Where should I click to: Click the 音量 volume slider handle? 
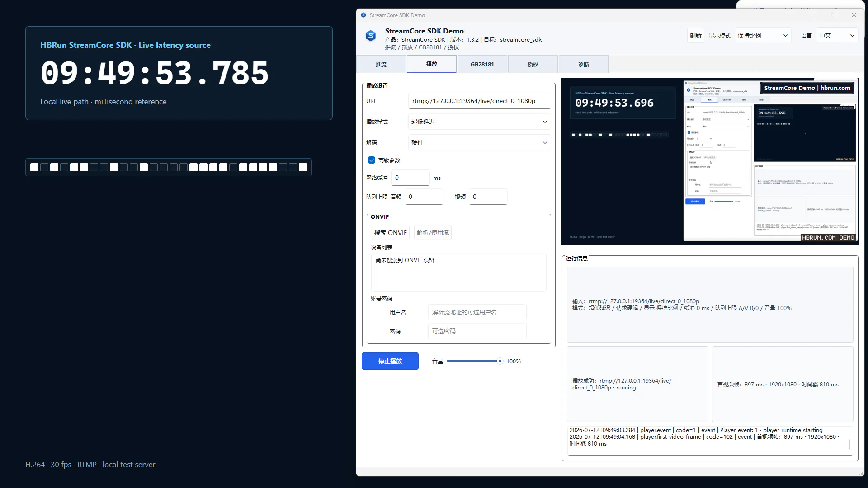(500, 361)
